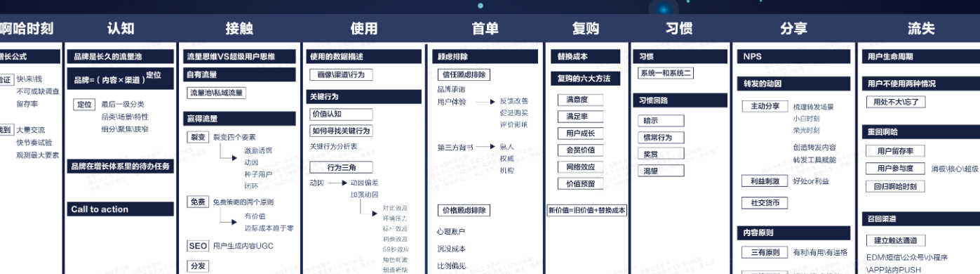Click the 新价值=旧价值+替换成本 formula box
This screenshot has width=980, height=274.
click(586, 210)
